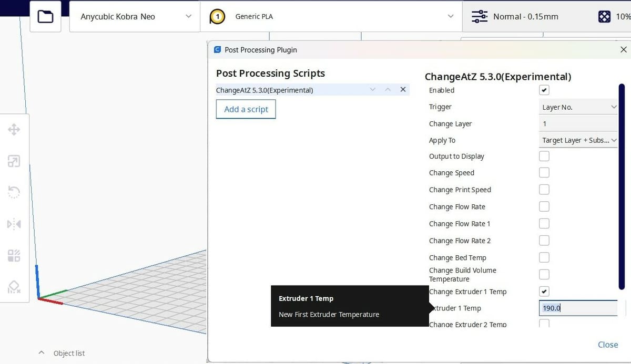Screen dimensions: 631x364
Task: Select ChangeAtZ 5.3.0(Experimental) script in list
Action: click(x=313, y=90)
